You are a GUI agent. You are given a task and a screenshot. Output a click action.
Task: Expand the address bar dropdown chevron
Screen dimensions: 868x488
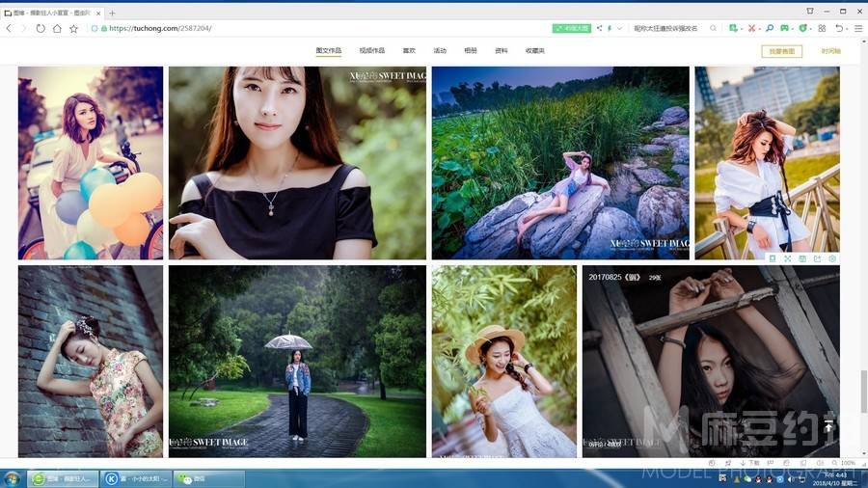(x=619, y=28)
